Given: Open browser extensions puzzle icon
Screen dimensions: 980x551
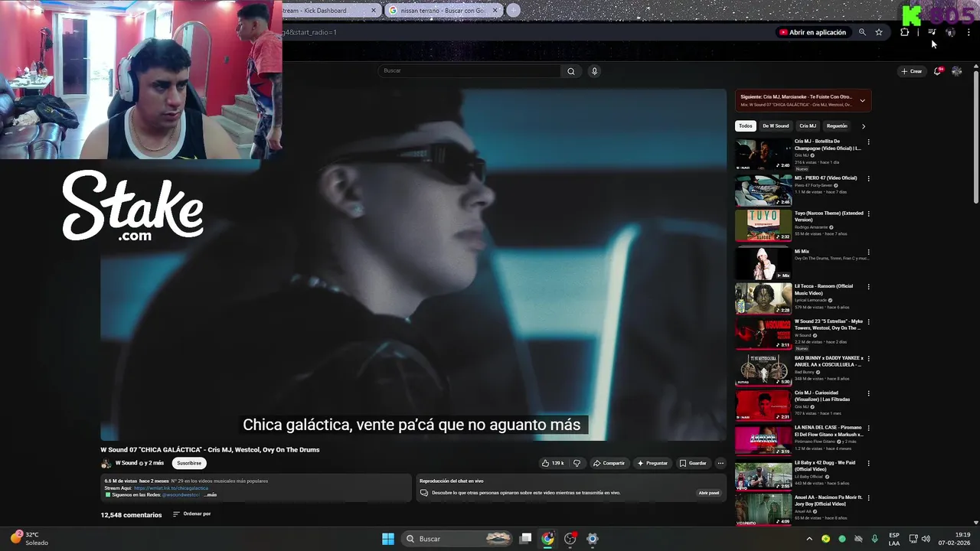Looking at the screenshot, I should click(905, 32).
